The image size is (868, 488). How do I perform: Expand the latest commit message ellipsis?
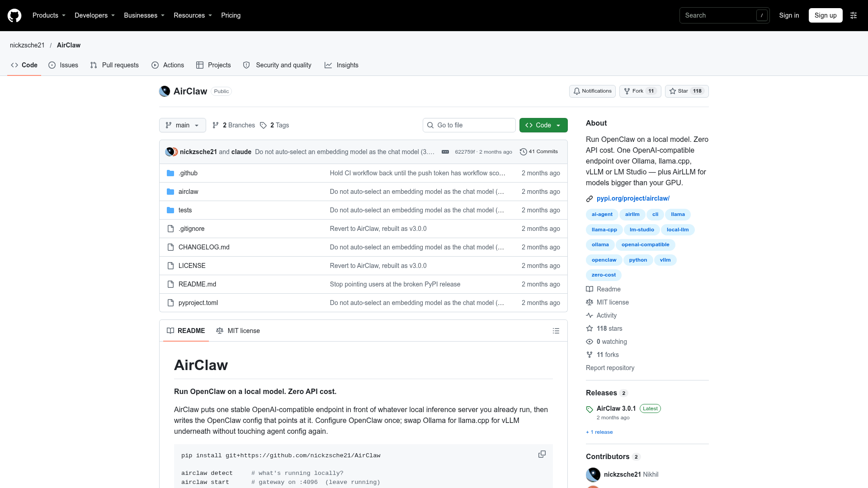pyautogui.click(x=445, y=152)
